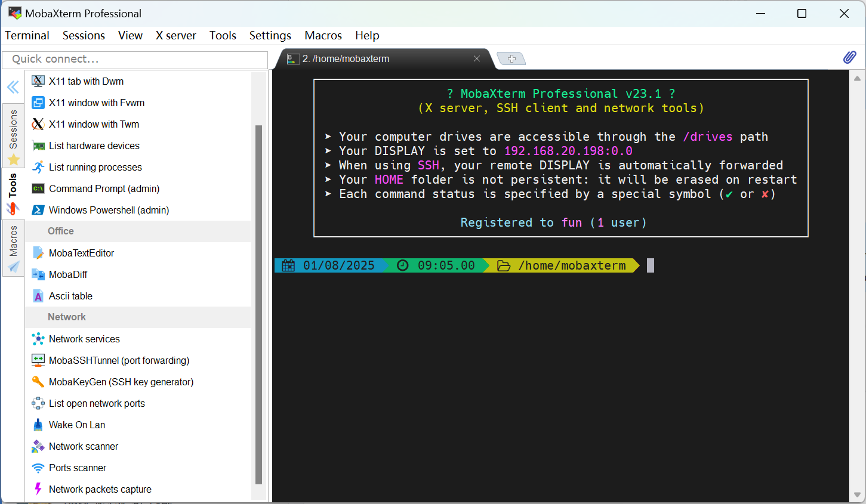This screenshot has height=504, width=866.
Task: Click the Windows Powershell (admin) icon
Action: (38, 210)
